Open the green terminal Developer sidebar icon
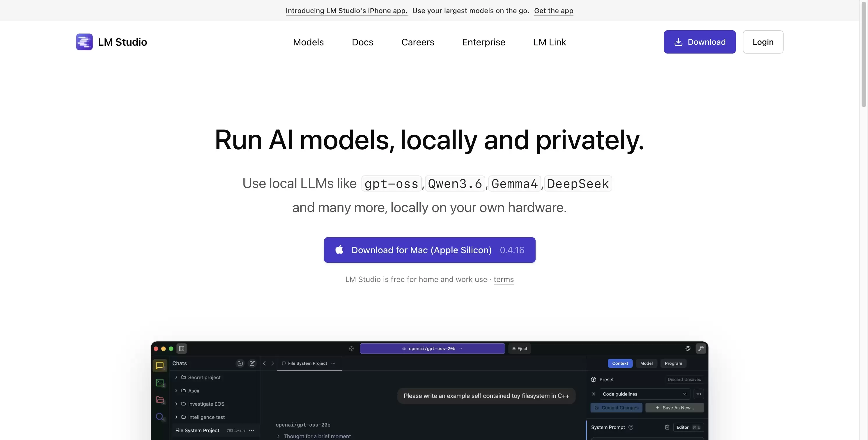 [x=160, y=382]
